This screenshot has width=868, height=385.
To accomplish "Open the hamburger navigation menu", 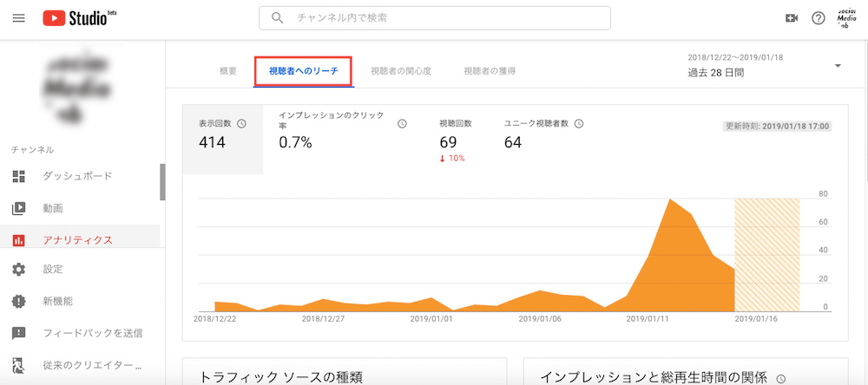I will click(18, 18).
